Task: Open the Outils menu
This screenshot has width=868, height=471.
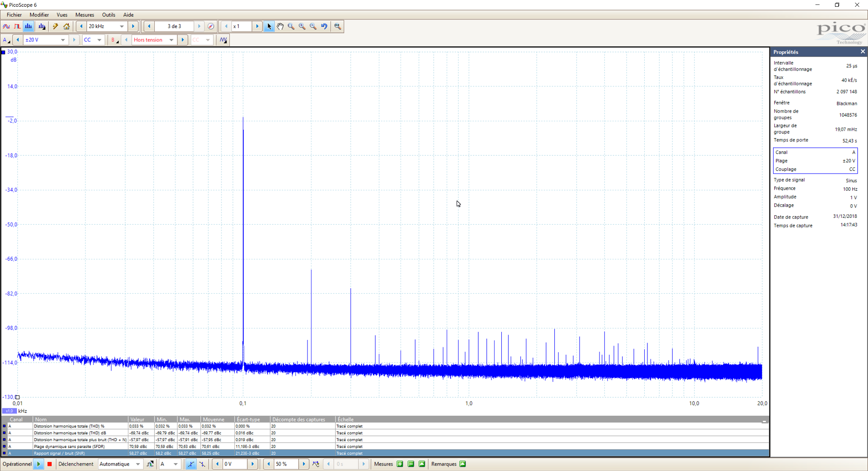Action: click(108, 15)
